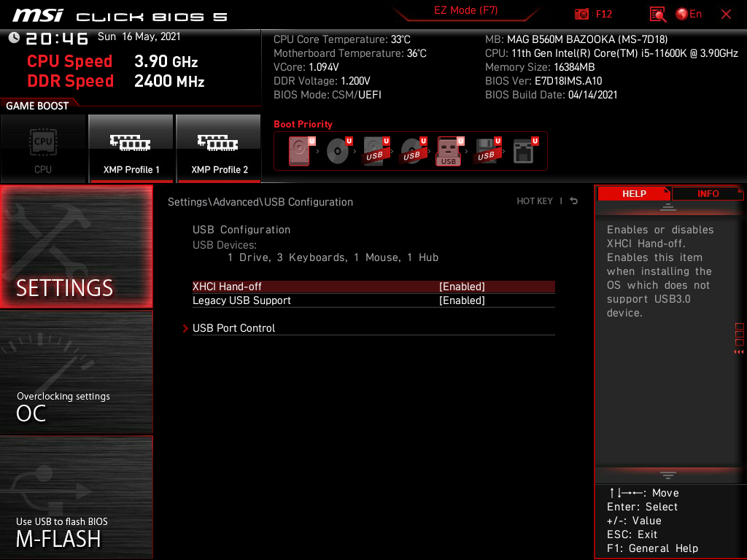The width and height of the screenshot is (747, 560).
Task: Go back with the return arrow icon
Action: [574, 201]
